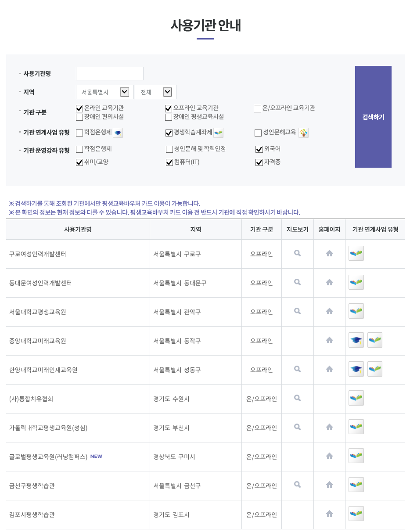The image size is (410, 532).
Task: Click 평생학습계좌제 icon in 김포시평생학습관 row
Action: pos(356,514)
